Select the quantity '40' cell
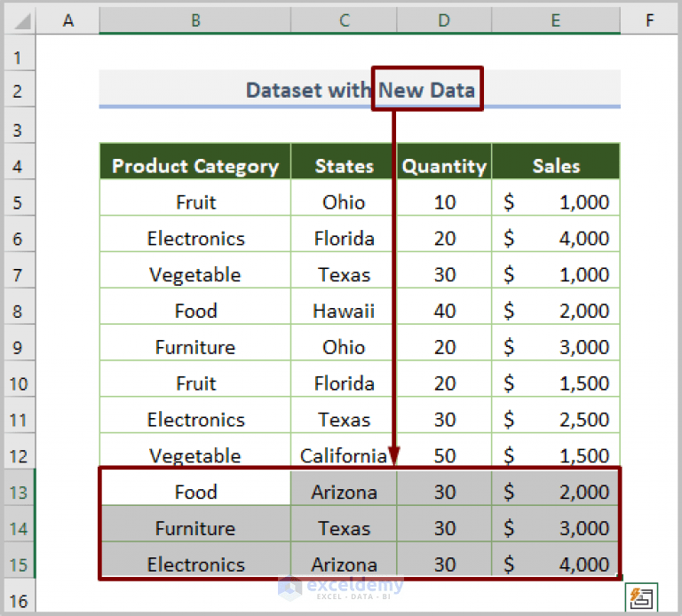This screenshot has width=682, height=616. click(x=444, y=306)
